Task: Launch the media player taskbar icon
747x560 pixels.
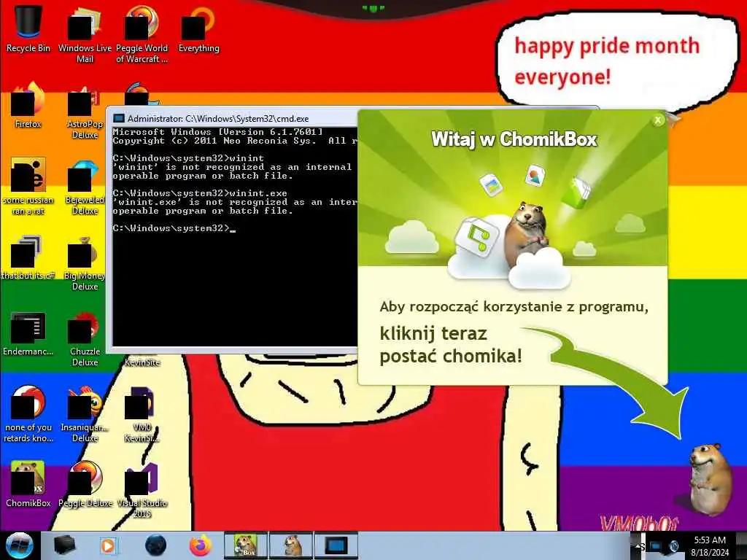Action: 109,545
